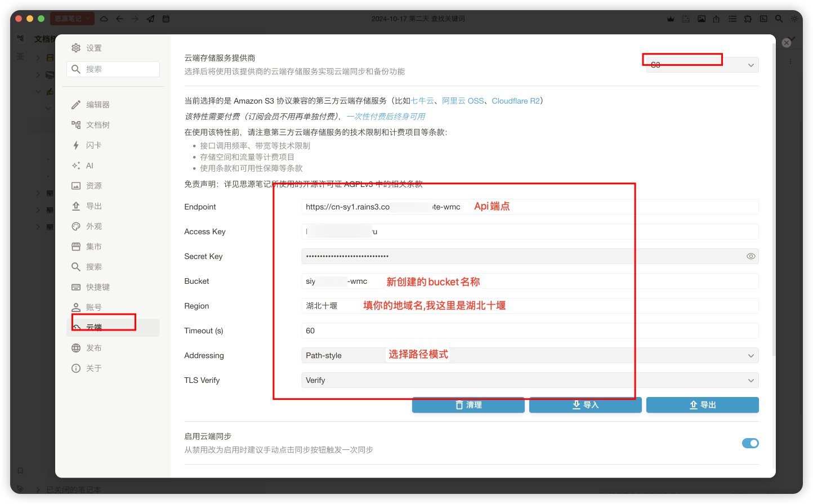This screenshot has width=813, height=504.
Task: Click into the Region input field
Action: click(x=530, y=306)
